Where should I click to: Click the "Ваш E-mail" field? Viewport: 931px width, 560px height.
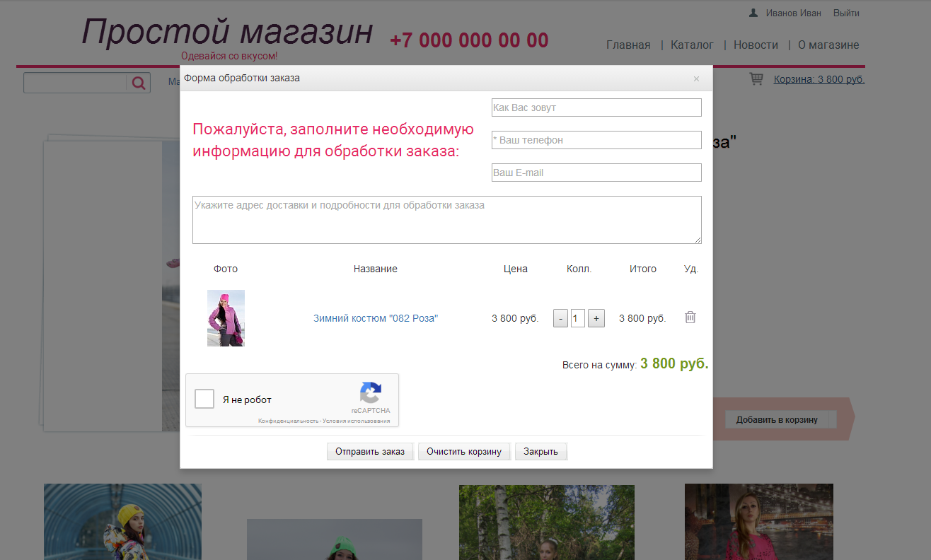click(x=596, y=173)
